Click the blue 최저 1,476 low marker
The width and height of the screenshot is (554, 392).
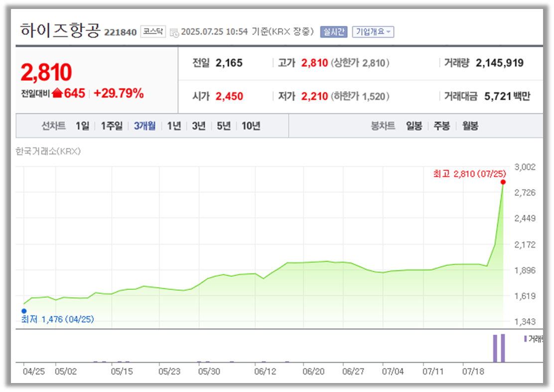pyautogui.click(x=24, y=311)
